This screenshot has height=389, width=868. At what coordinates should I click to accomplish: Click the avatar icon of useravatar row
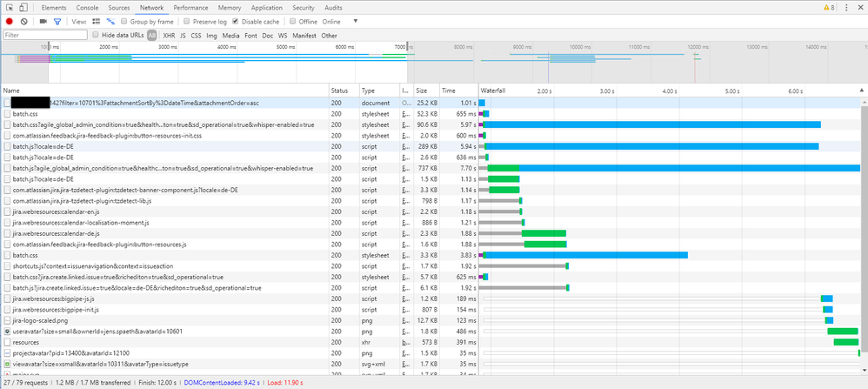pyautogui.click(x=7, y=332)
